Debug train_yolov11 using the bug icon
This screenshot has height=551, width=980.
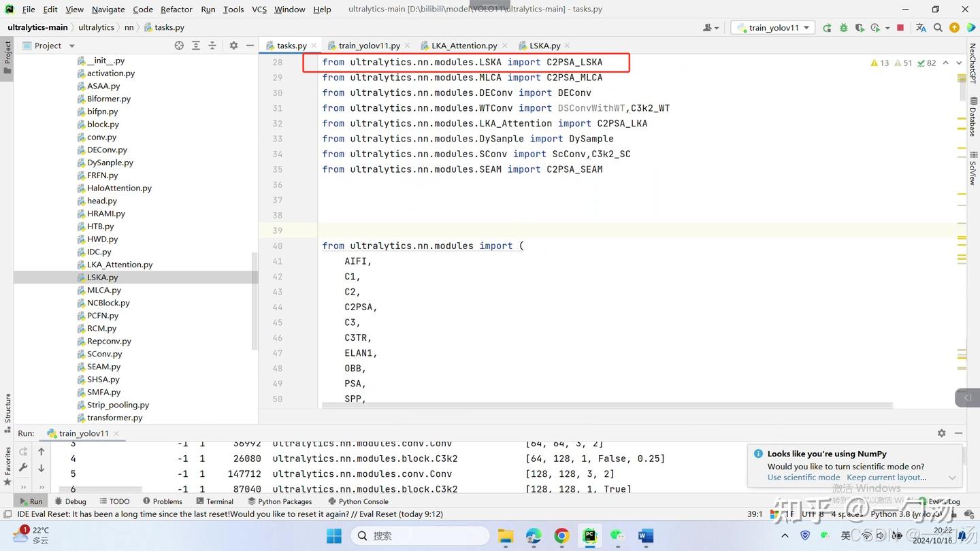coord(843,27)
